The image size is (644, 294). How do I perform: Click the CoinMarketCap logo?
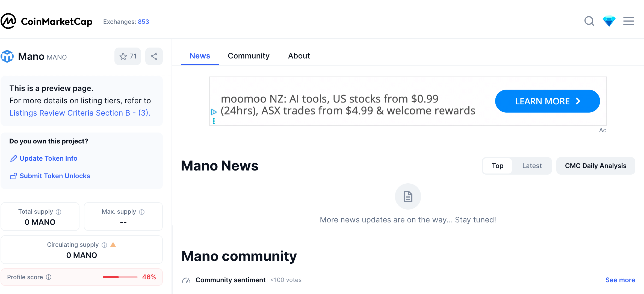[x=47, y=21]
